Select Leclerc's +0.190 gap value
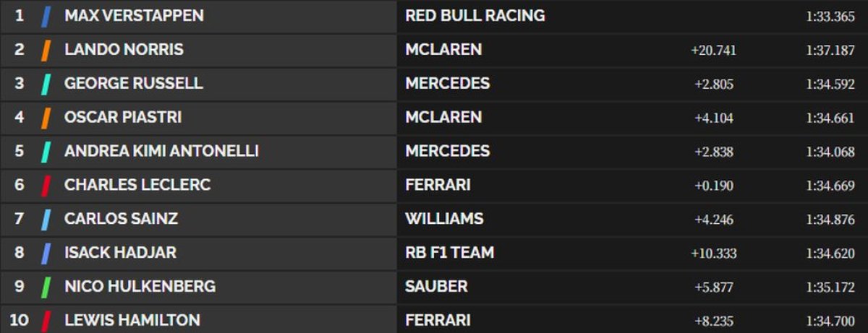The width and height of the screenshot is (868, 333). coord(713,186)
